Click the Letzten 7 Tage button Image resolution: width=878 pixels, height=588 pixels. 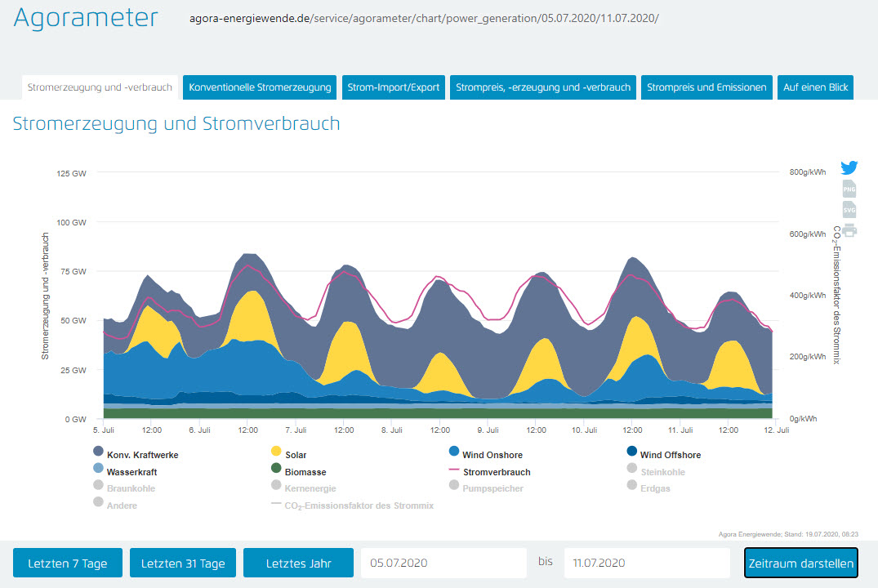pyautogui.click(x=68, y=563)
